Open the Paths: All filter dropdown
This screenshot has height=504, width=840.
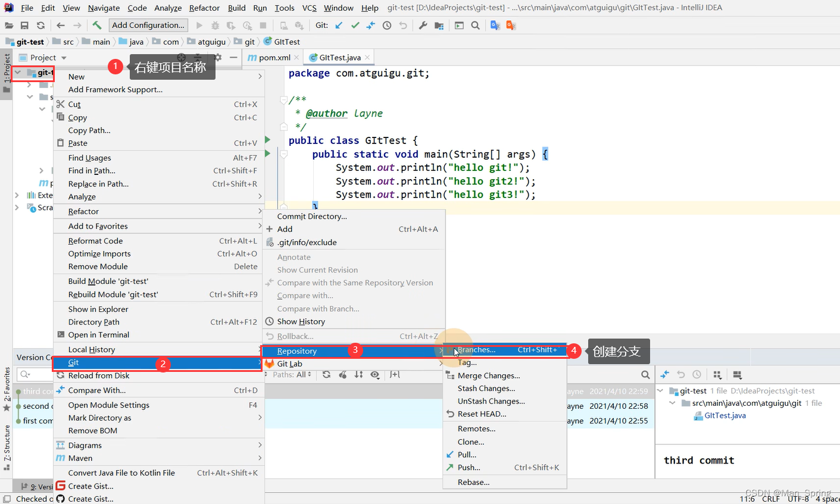click(292, 374)
